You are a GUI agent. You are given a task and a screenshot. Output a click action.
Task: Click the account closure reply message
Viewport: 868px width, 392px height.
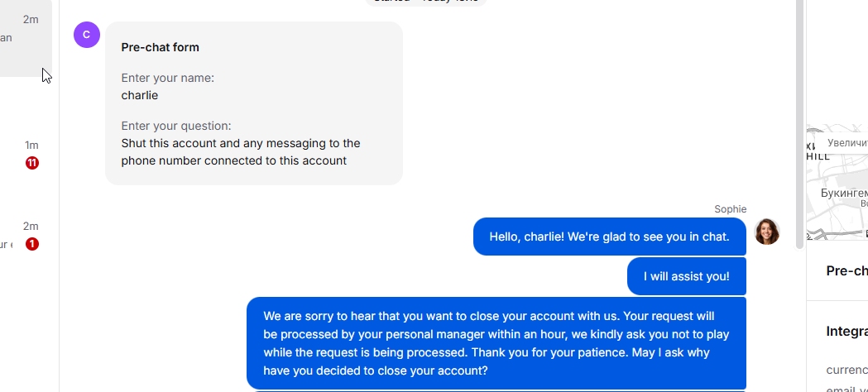pyautogui.click(x=496, y=343)
